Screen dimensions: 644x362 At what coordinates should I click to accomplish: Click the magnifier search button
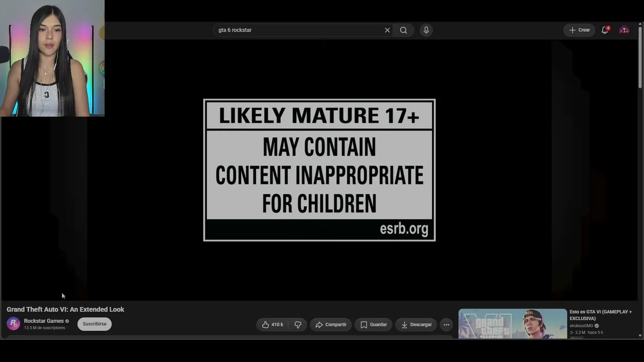click(x=404, y=30)
